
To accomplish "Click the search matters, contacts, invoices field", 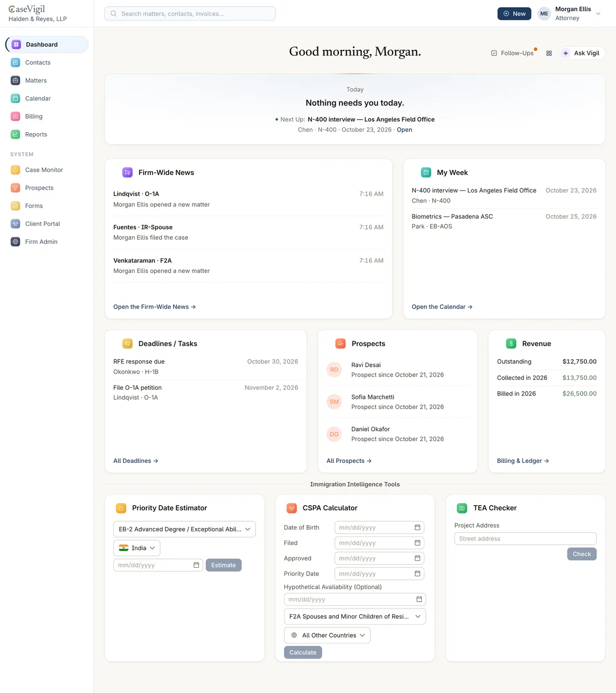I will 190,14.
